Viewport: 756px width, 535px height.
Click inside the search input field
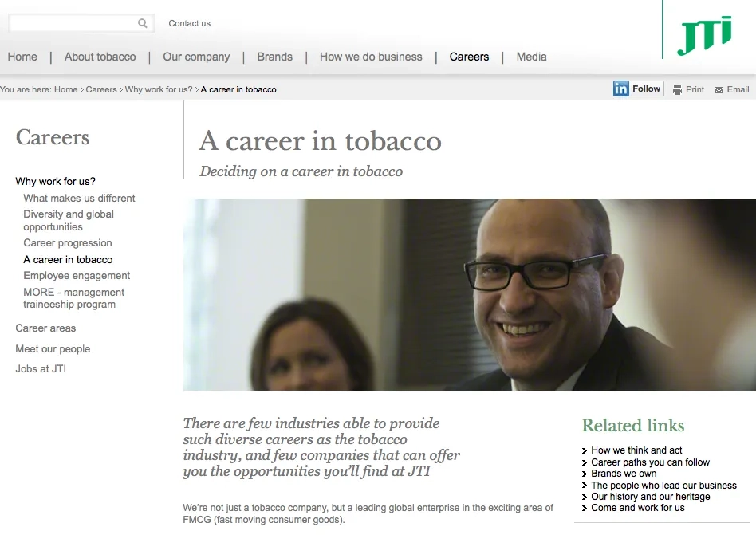72,23
